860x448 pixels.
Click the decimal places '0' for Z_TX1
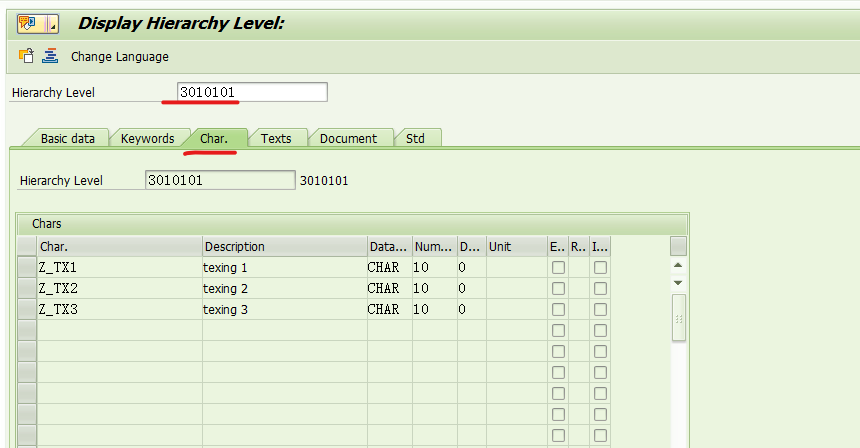tap(472, 268)
